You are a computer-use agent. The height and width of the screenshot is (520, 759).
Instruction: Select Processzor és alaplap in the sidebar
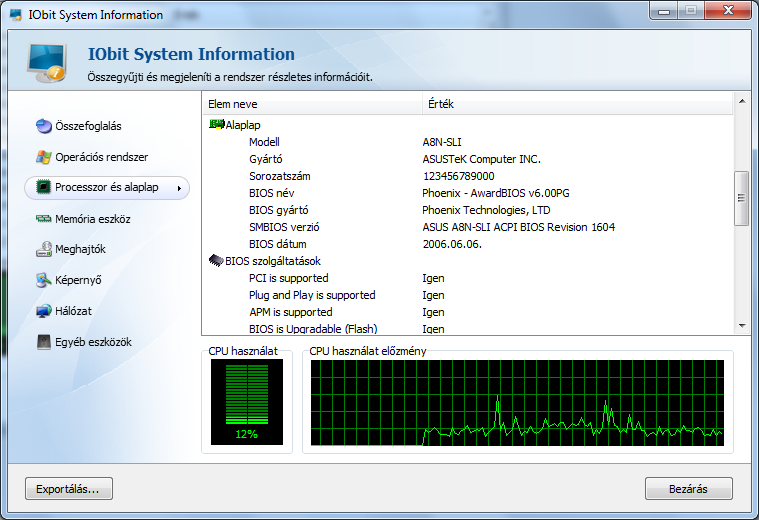coord(106,187)
